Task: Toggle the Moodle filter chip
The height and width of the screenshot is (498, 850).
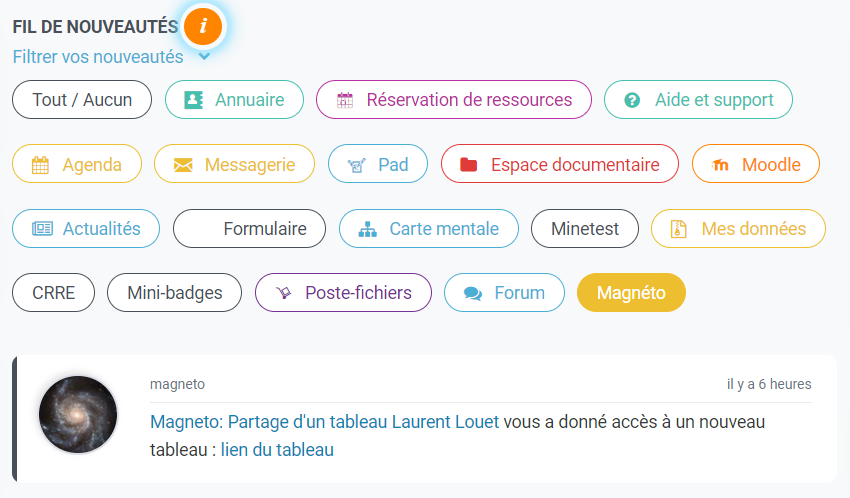Action: (x=759, y=165)
